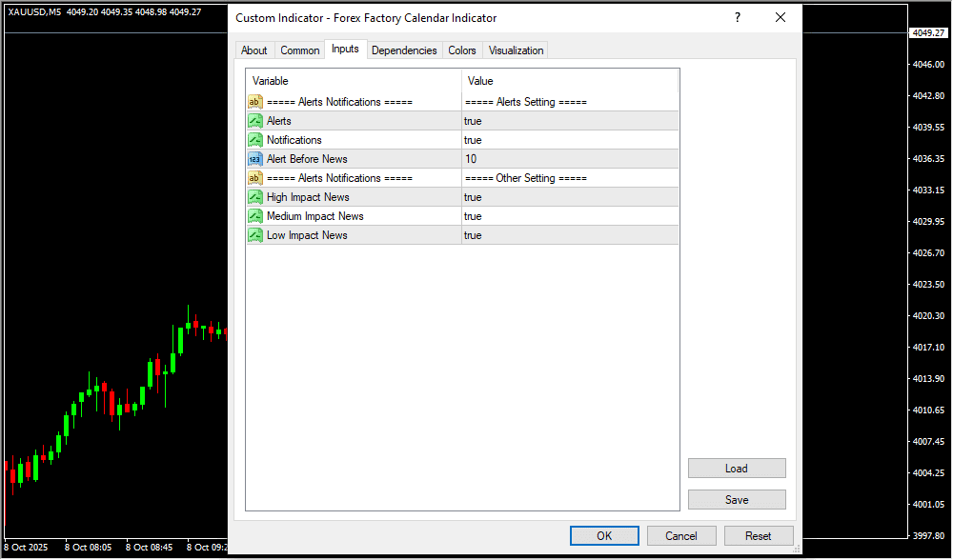Go to the Visualization tab

(516, 50)
